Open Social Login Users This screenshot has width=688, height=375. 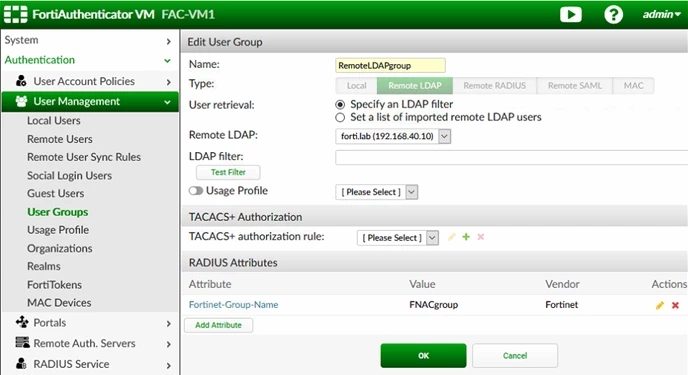click(69, 175)
